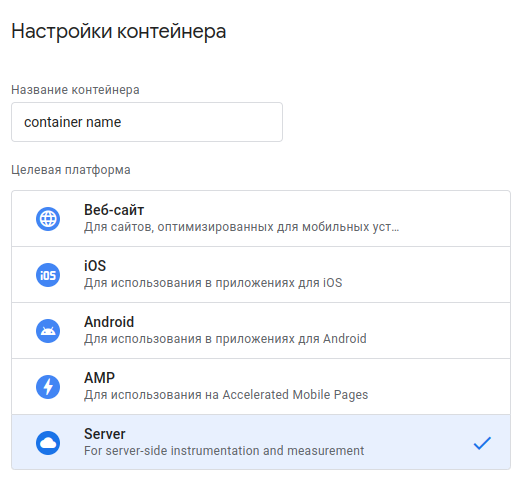Select the Server platform title

click(105, 434)
